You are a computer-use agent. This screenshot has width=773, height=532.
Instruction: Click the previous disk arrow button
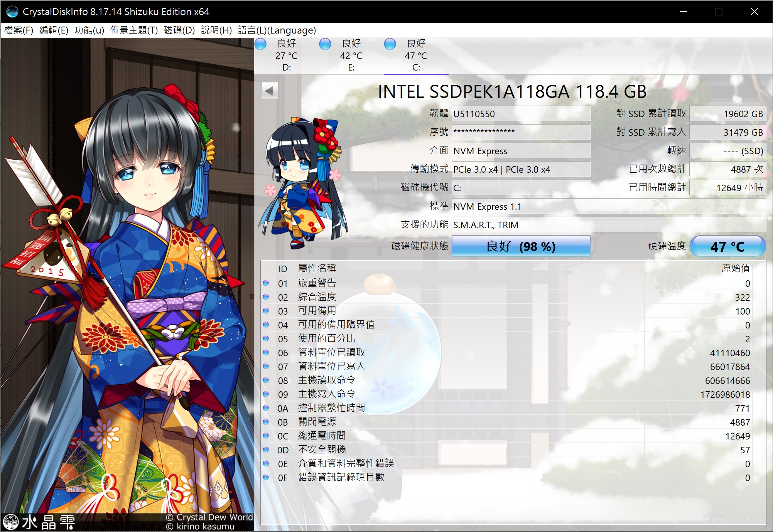pos(269,91)
